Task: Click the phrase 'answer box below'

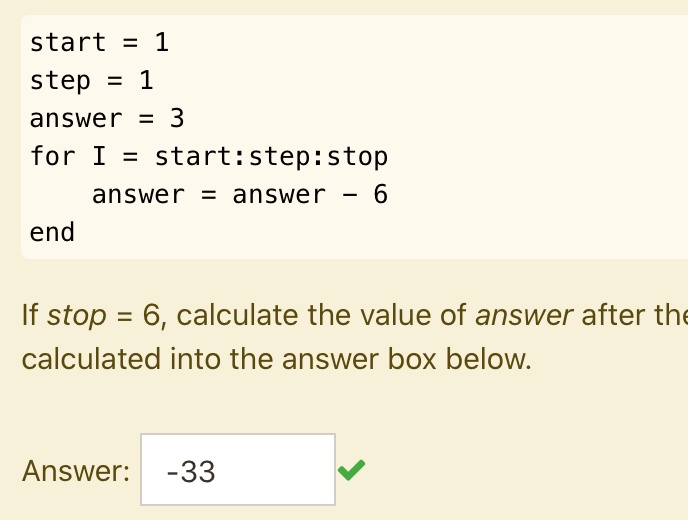Action: coord(407,359)
